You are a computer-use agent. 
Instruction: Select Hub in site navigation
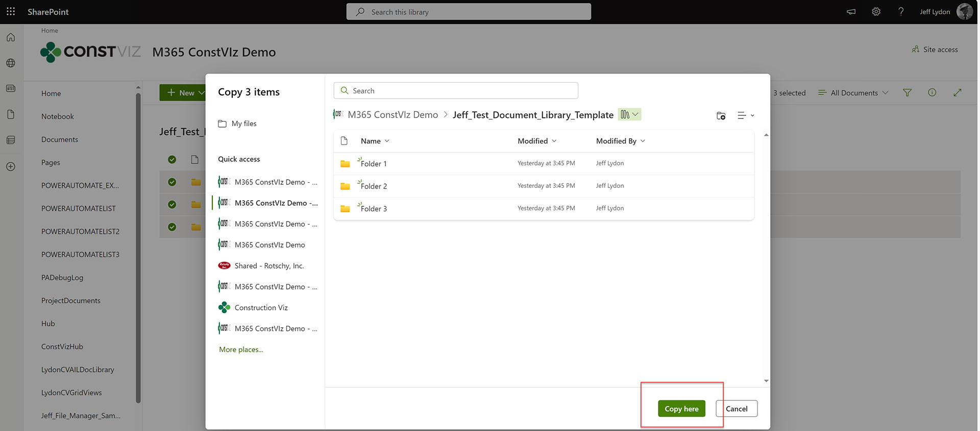click(x=48, y=323)
